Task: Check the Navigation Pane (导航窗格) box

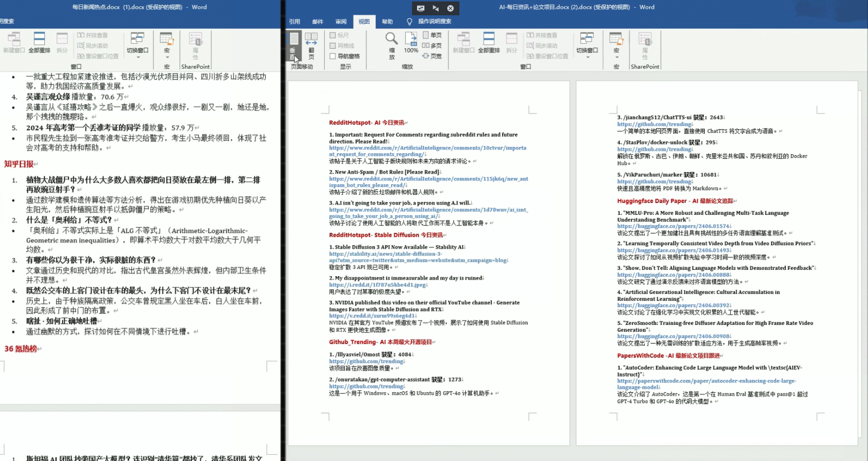Action: [x=333, y=56]
